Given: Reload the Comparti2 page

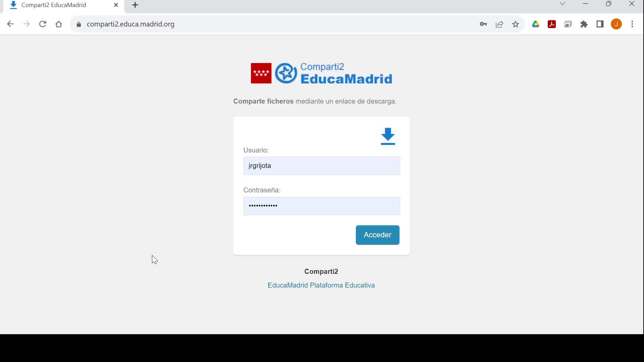Looking at the screenshot, I should point(43,24).
